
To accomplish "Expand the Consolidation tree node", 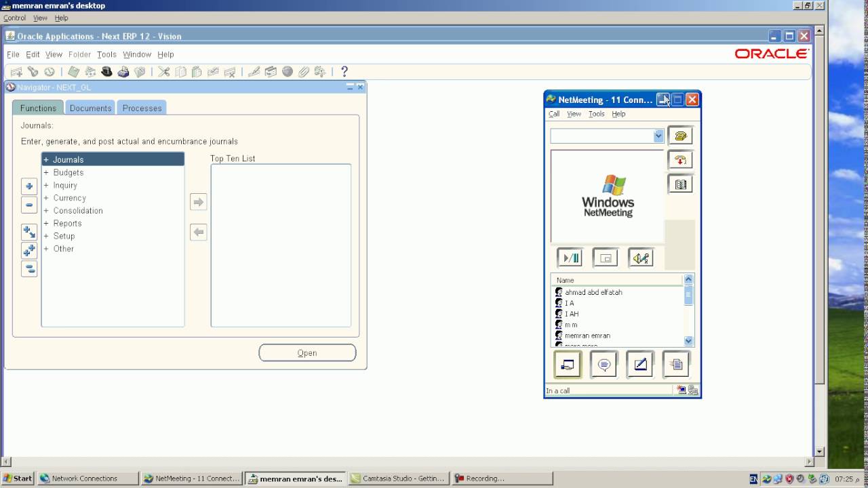I will pos(46,211).
